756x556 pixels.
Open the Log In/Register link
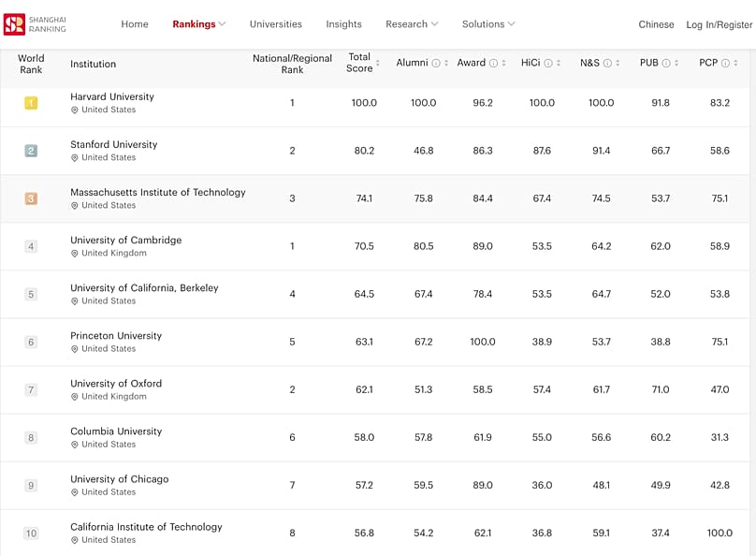pyautogui.click(x=720, y=24)
